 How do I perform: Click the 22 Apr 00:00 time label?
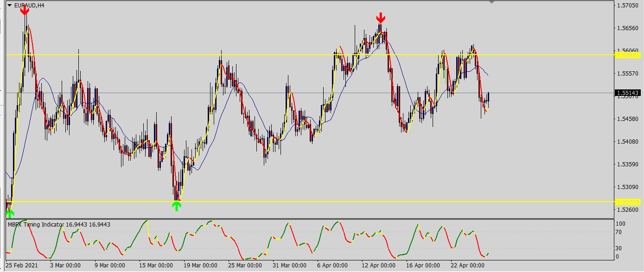pos(467,266)
